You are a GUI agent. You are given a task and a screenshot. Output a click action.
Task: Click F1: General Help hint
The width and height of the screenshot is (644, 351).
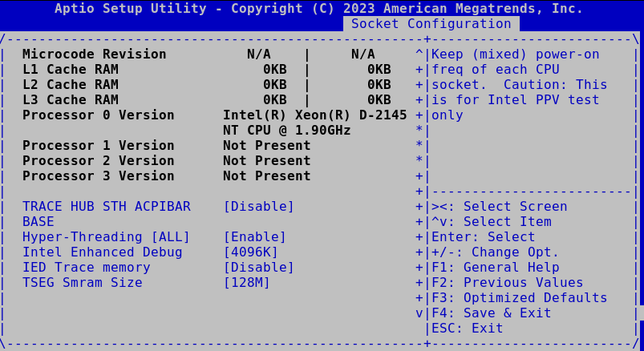coord(495,268)
